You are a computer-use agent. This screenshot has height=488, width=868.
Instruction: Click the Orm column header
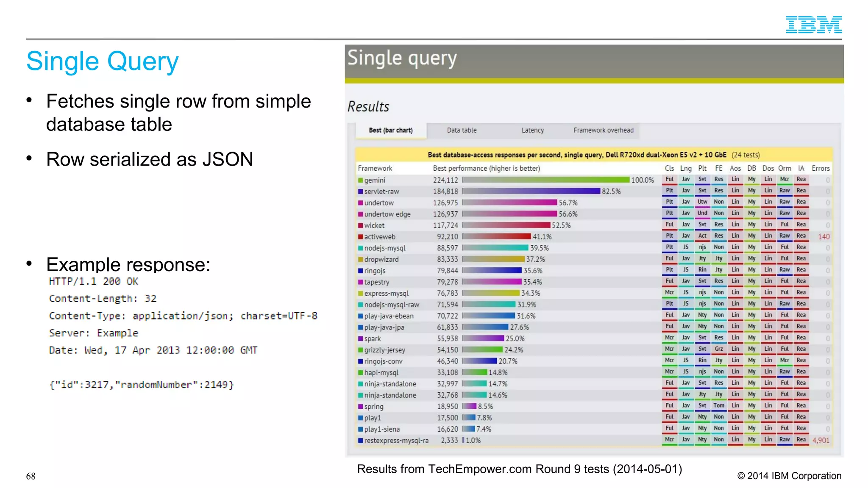785,169
